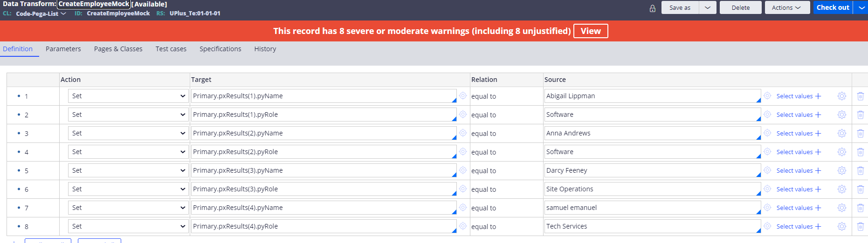
Task: Open Action dropdown in row 4
Action: click(x=128, y=152)
